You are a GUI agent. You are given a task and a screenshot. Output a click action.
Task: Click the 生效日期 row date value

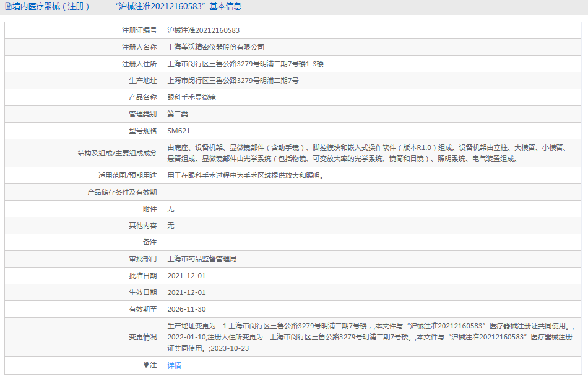click(186, 292)
